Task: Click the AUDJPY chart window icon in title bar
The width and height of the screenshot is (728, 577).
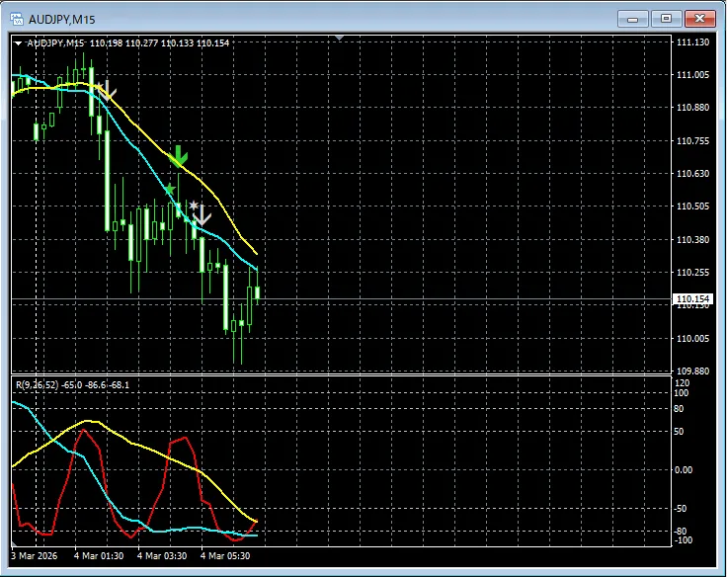Action: click(x=17, y=19)
